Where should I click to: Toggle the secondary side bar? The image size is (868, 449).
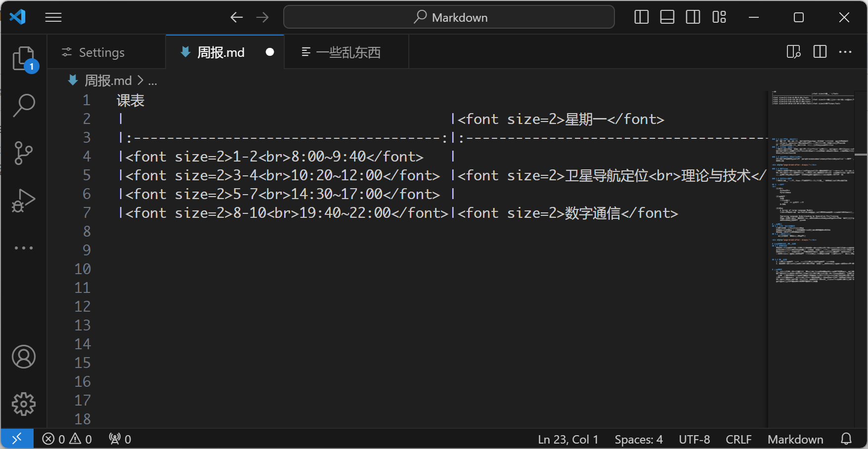693,17
